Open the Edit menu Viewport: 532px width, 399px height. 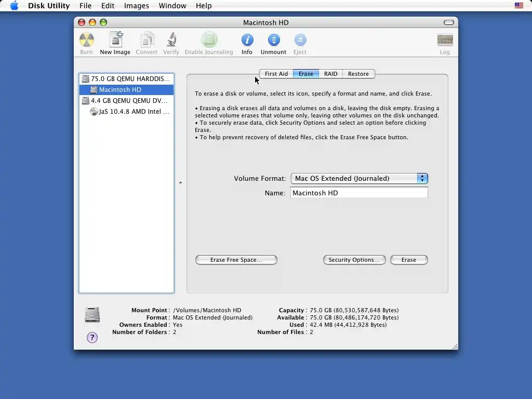[108, 5]
